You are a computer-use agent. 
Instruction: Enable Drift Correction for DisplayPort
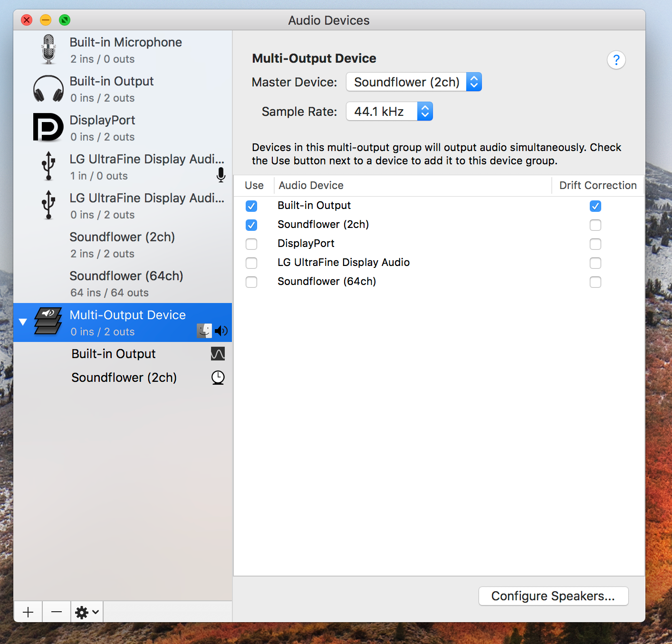pyautogui.click(x=595, y=244)
